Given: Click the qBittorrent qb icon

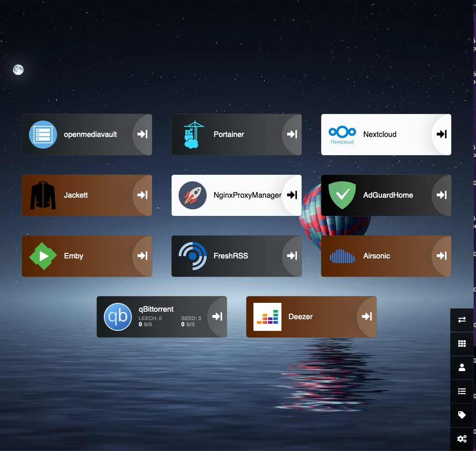Looking at the screenshot, I should tap(118, 317).
